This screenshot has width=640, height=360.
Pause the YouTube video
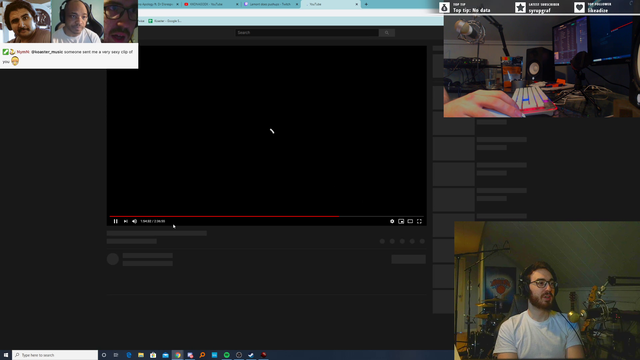point(116,221)
